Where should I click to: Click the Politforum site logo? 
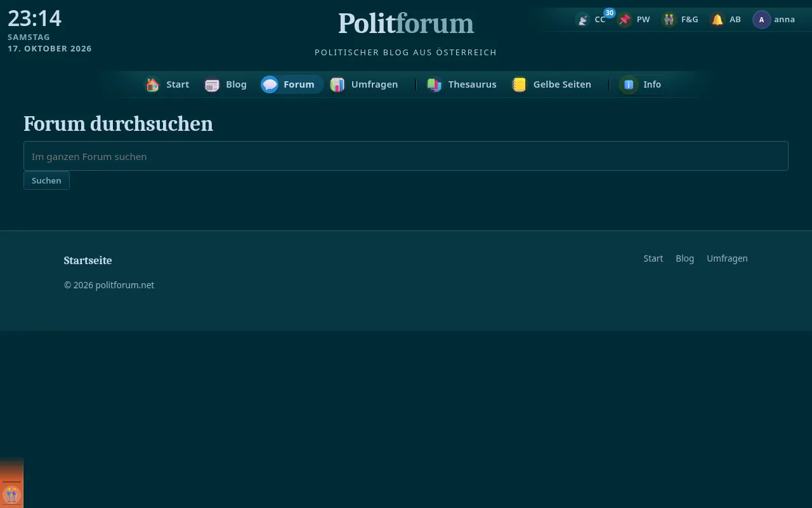(x=406, y=23)
